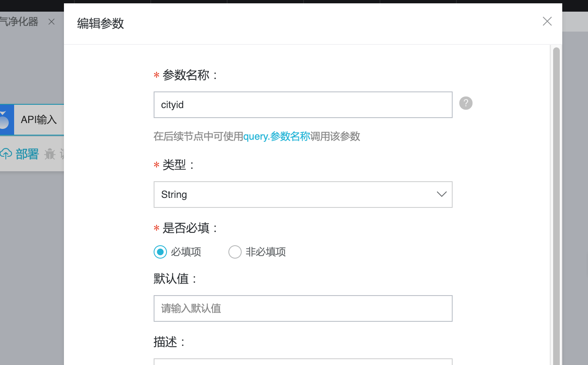The width and height of the screenshot is (588, 365).
Task: Click the API输入 node icon
Action: 5,120
